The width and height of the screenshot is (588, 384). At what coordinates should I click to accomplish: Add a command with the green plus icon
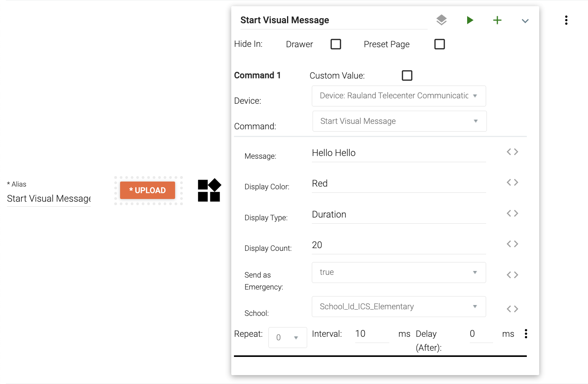tap(497, 20)
